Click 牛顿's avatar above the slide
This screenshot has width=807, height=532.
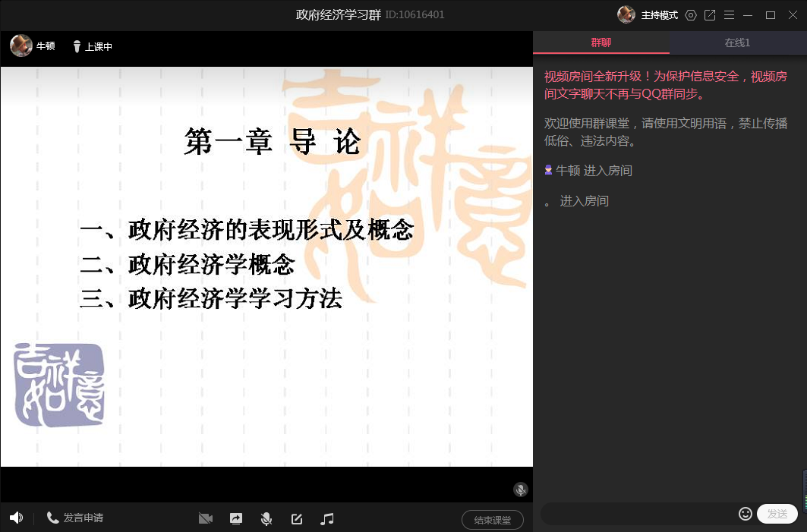(21, 46)
